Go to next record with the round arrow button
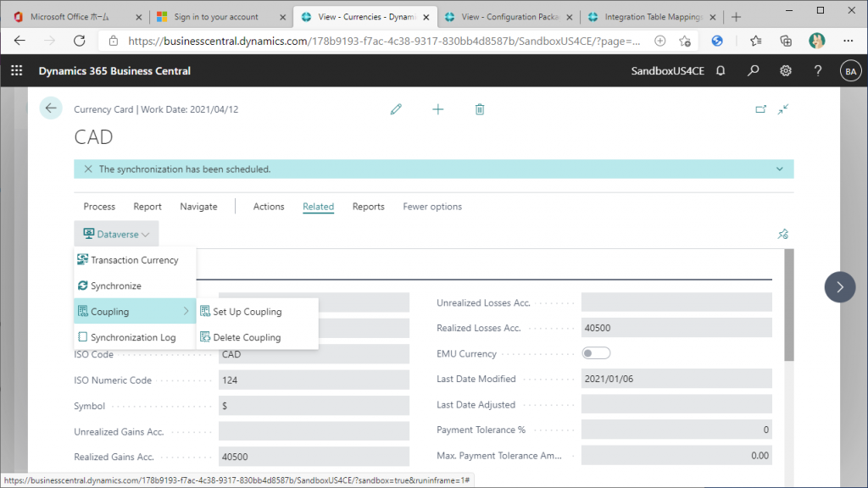Image resolution: width=868 pixels, height=488 pixels. (840, 287)
